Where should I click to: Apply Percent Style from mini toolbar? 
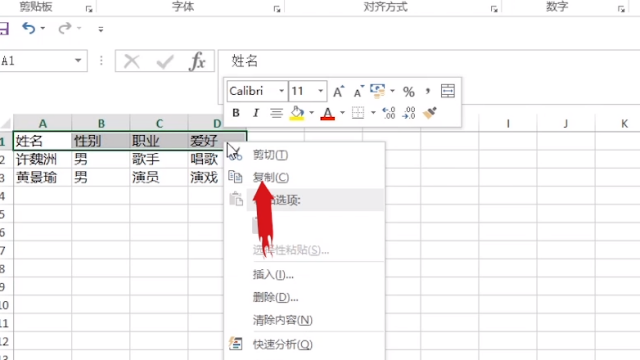[409, 91]
